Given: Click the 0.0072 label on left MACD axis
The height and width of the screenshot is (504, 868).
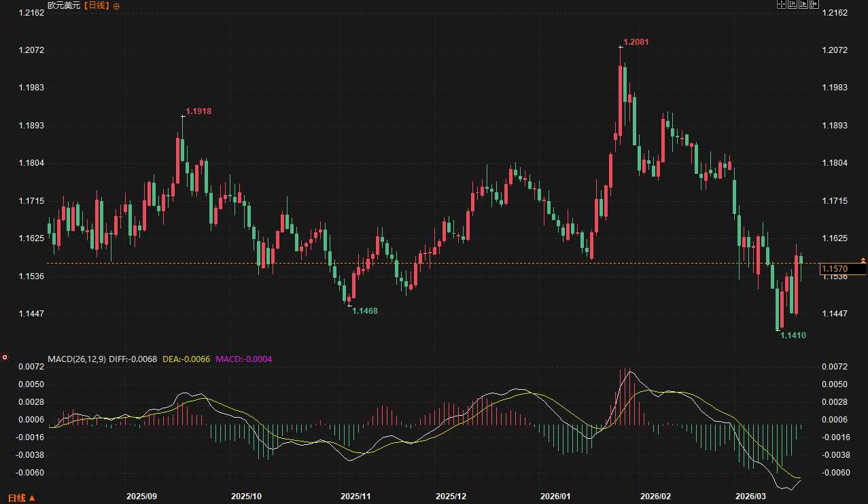Looking at the screenshot, I should [x=32, y=367].
